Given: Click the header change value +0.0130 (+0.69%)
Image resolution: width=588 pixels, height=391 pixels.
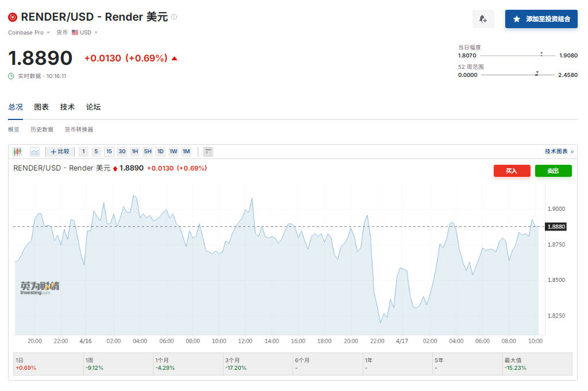Looking at the screenshot, I should (x=126, y=58).
